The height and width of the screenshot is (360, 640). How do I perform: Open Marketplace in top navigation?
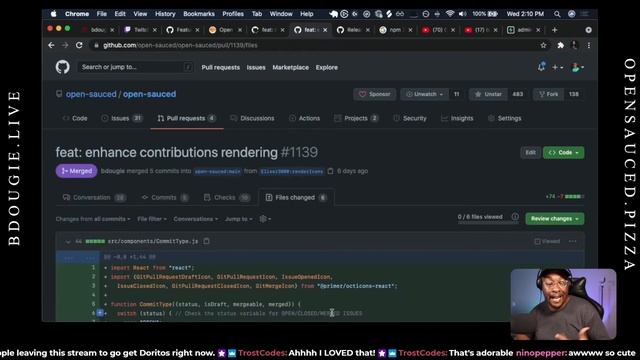point(291,67)
